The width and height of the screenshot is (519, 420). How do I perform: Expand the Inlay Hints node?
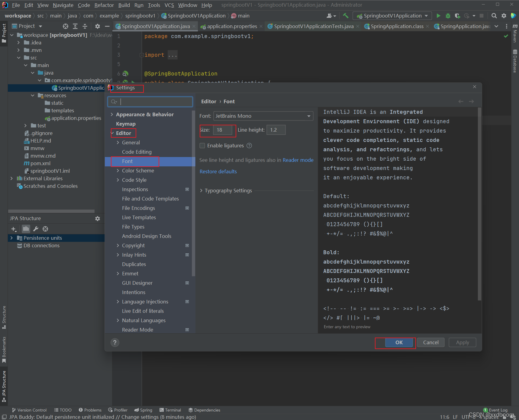pos(118,255)
